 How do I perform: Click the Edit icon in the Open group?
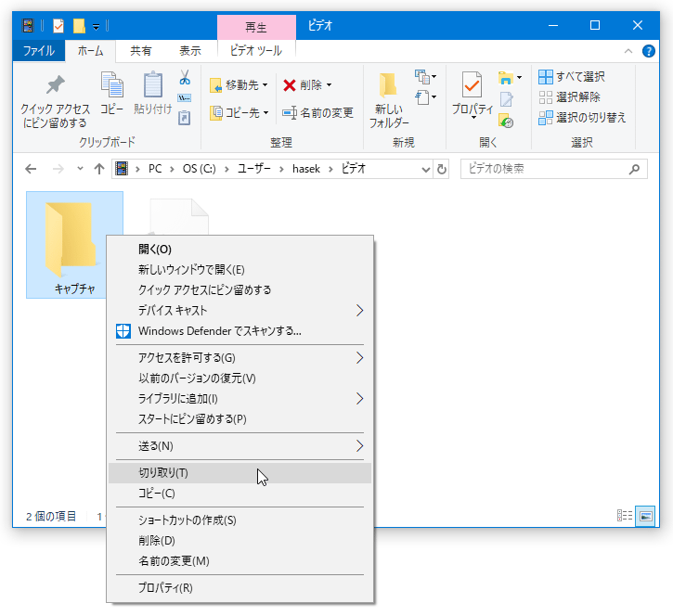[x=507, y=99]
